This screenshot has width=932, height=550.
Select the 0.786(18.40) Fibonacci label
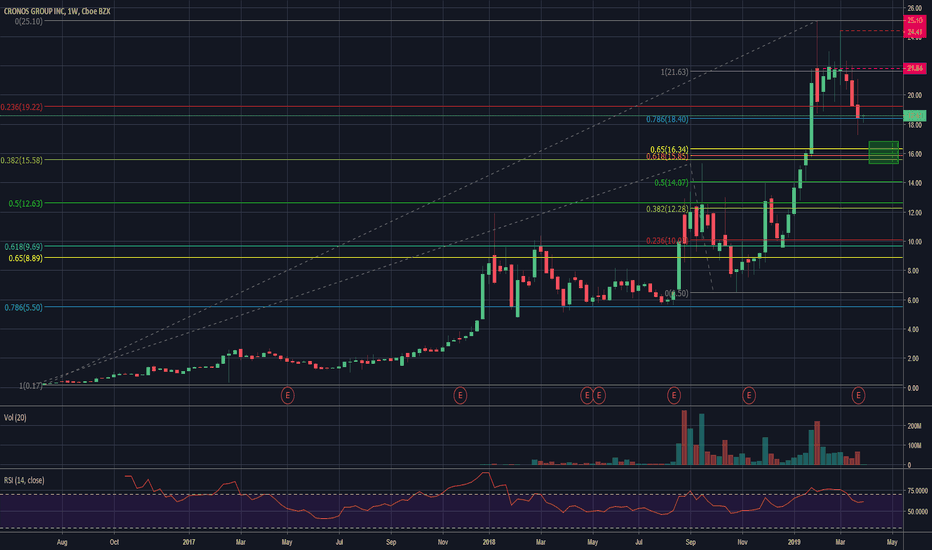click(x=667, y=120)
